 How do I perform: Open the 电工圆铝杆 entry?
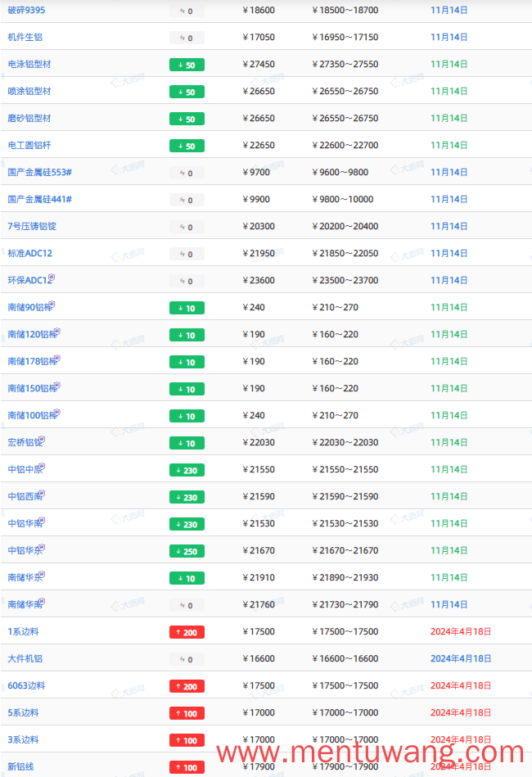pyautogui.click(x=29, y=145)
